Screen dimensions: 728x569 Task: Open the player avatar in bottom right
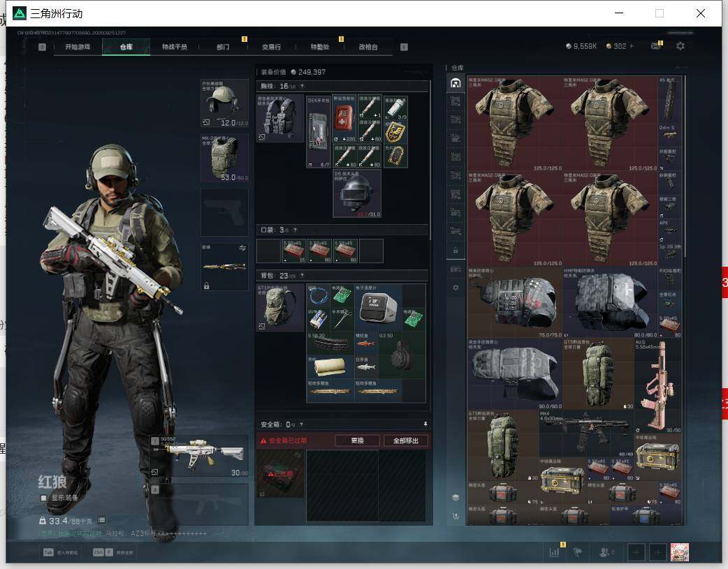(680, 552)
